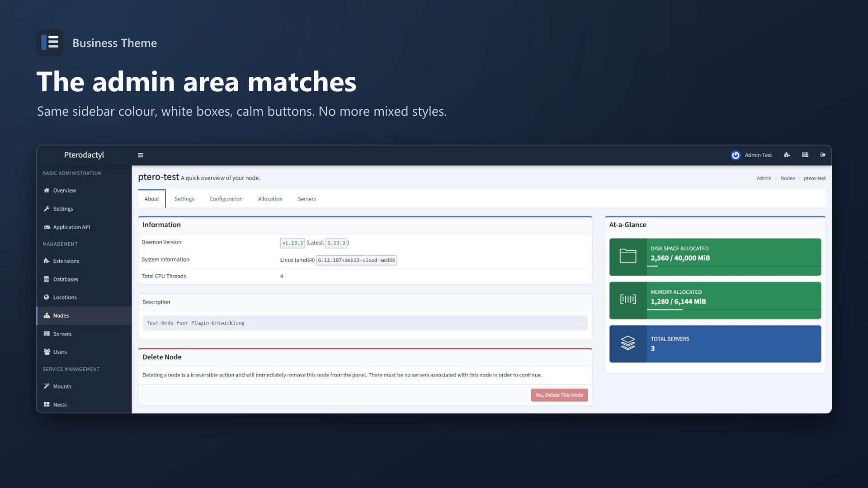
Task: Toggle the sidebar with the hamburger icon
Action: [141, 155]
